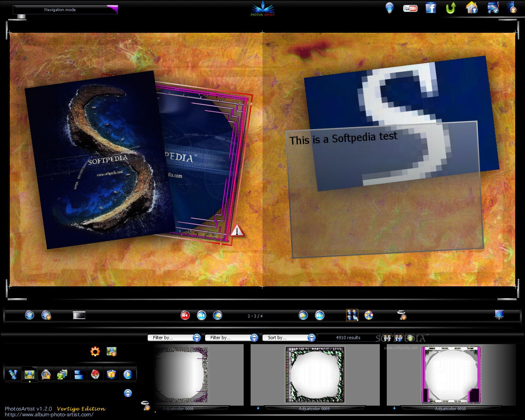Image resolution: width=525 pixels, height=420 pixels.
Task: Select the blue layout blocks tool tab
Action: click(x=79, y=374)
